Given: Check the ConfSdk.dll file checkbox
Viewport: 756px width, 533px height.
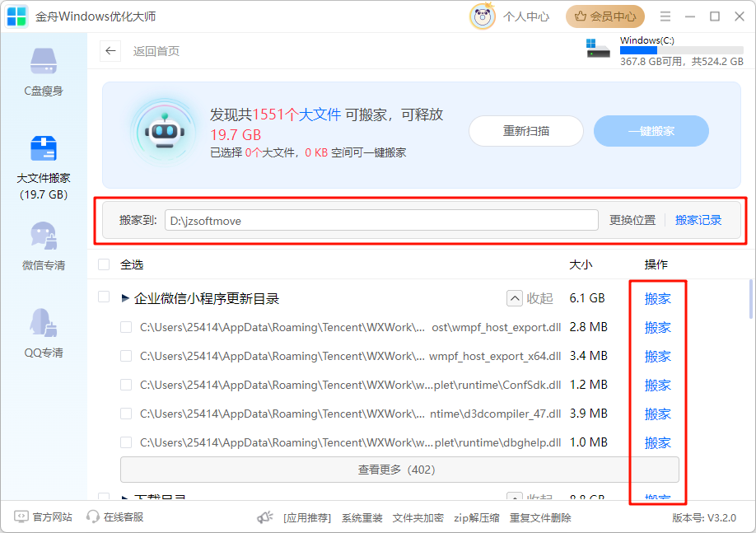Looking at the screenshot, I should coord(126,385).
